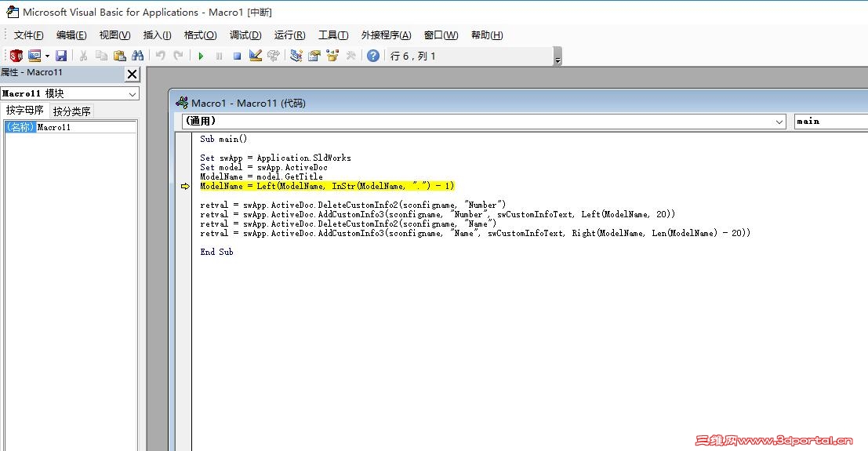Open the 外接程序(A) menu

[x=387, y=35]
